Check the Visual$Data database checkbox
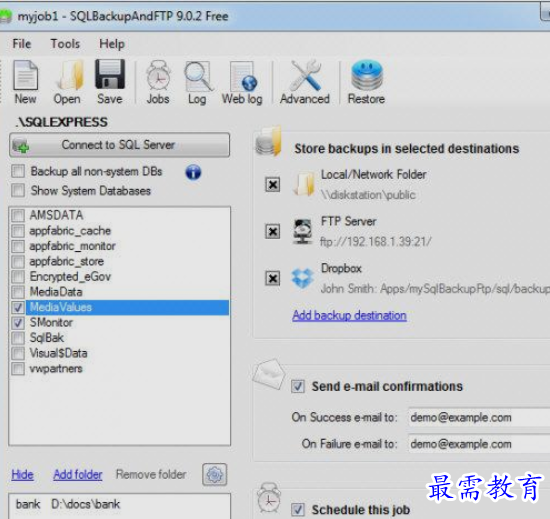The width and height of the screenshot is (550, 519). pos(18,353)
